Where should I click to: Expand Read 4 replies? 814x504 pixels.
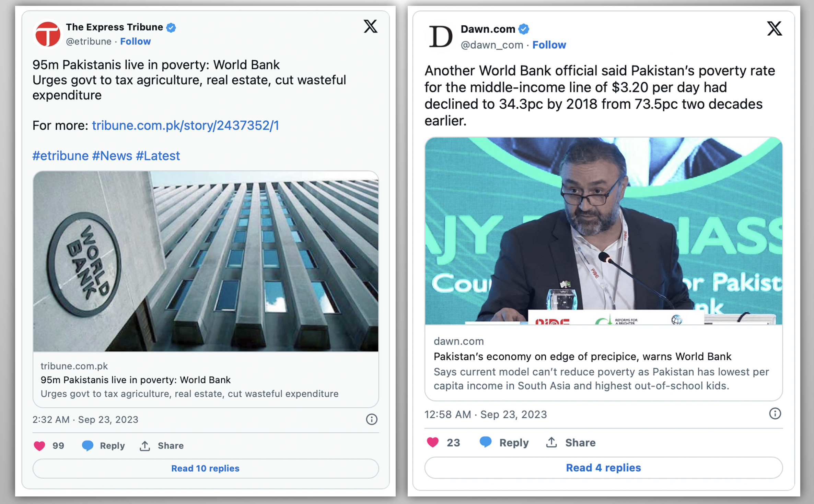pos(604,468)
